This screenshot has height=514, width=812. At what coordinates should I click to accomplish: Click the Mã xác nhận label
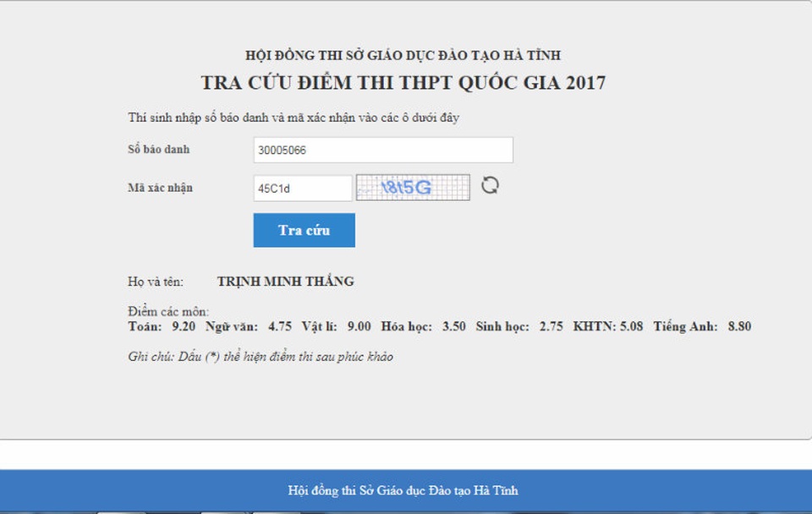[160, 188]
